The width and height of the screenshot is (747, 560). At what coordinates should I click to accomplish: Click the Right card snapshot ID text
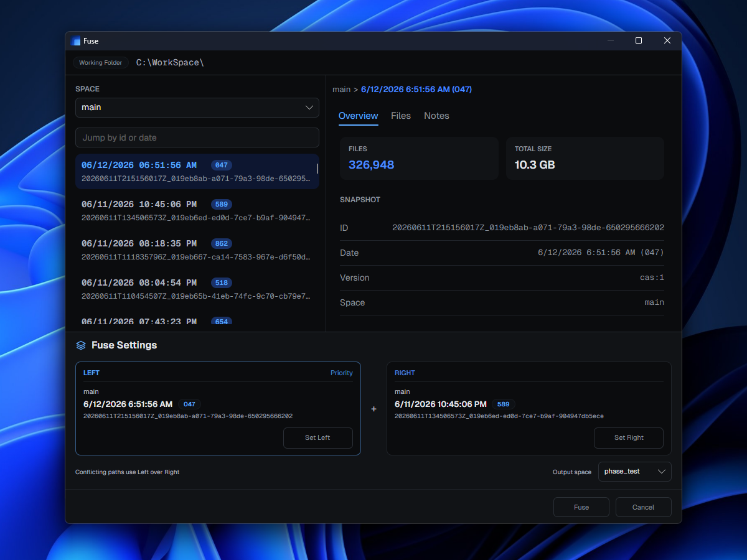[x=499, y=416]
